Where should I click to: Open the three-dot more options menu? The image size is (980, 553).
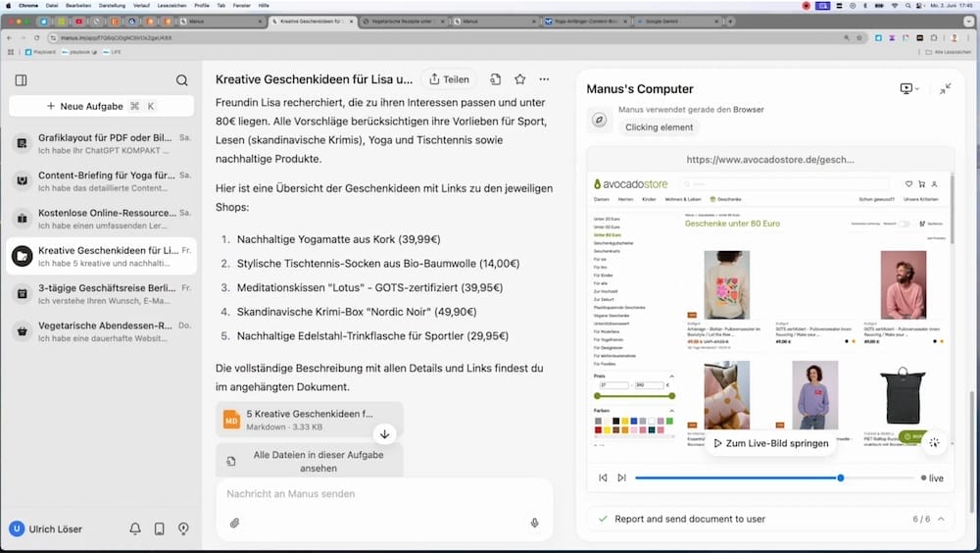pos(544,79)
